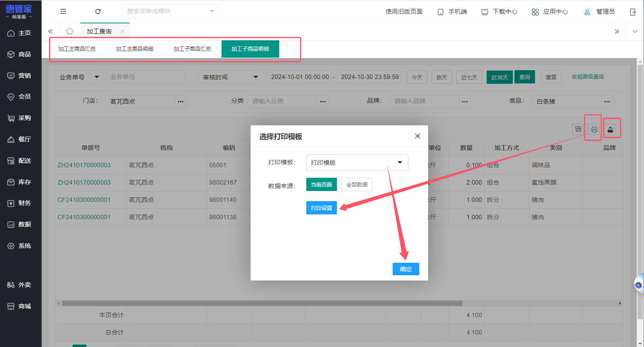The width and height of the screenshot is (644, 347).
Task: Select the 加工查询 page tab
Action: [99, 31]
